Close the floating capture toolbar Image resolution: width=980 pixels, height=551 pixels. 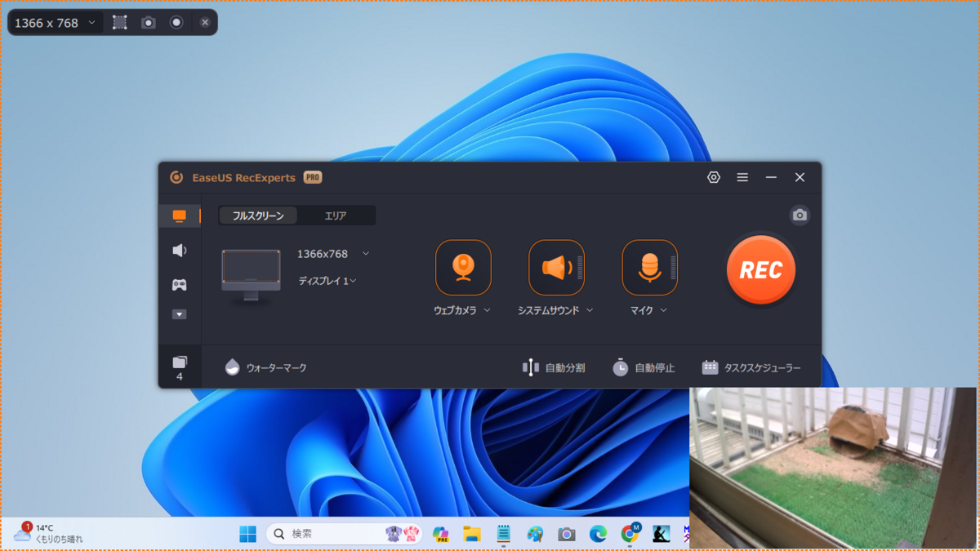[205, 23]
